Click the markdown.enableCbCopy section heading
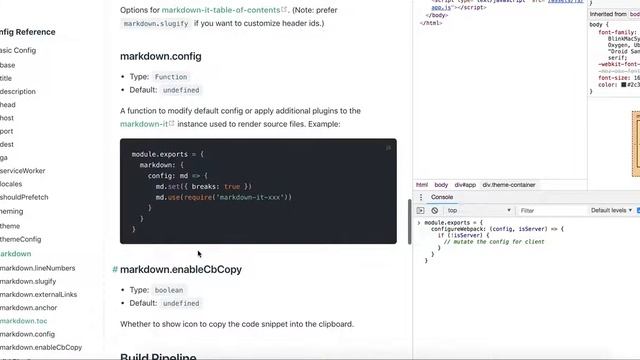The image size is (640, 360). click(x=181, y=269)
